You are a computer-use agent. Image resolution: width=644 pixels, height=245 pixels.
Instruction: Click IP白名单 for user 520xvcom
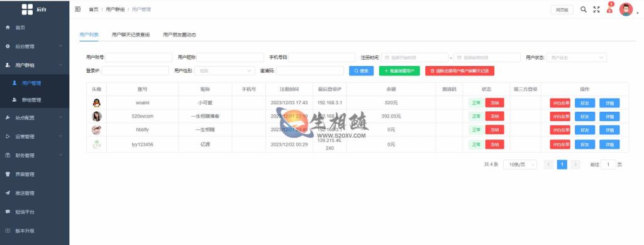pyautogui.click(x=560, y=116)
